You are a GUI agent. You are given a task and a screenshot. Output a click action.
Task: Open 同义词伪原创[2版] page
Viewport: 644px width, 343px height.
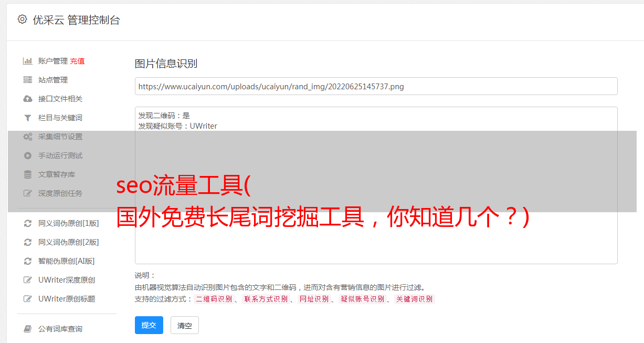(68, 242)
